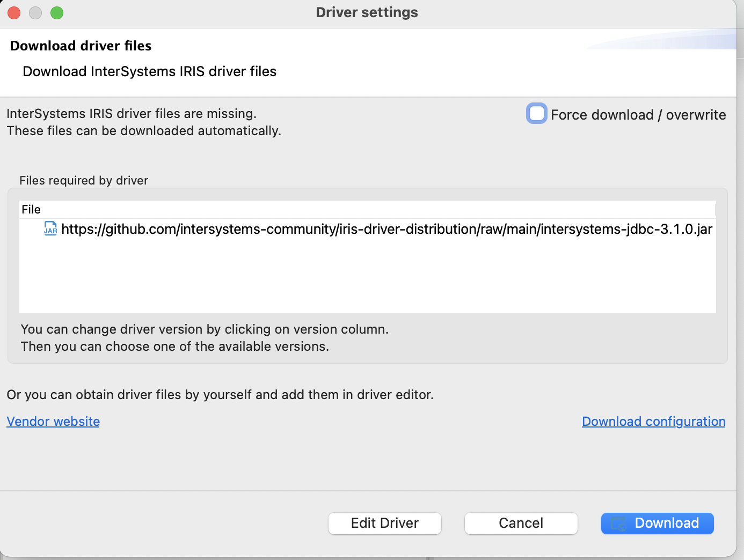Cancel the driver download dialog
744x560 pixels.
521,524
